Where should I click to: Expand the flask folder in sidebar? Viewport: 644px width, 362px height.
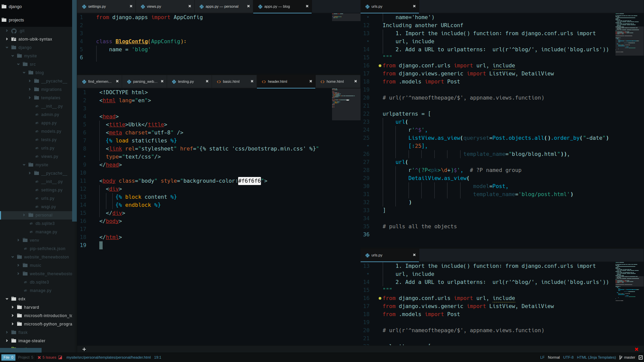tap(7, 333)
